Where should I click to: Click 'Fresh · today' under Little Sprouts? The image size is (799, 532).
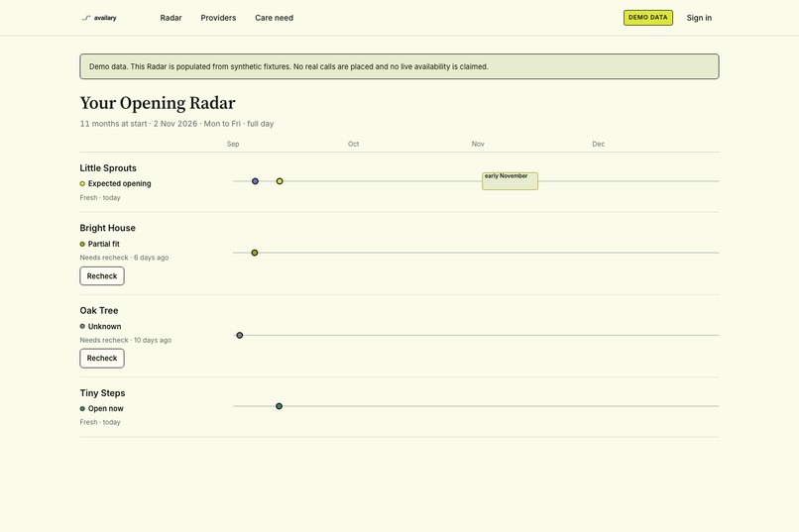pos(100,197)
